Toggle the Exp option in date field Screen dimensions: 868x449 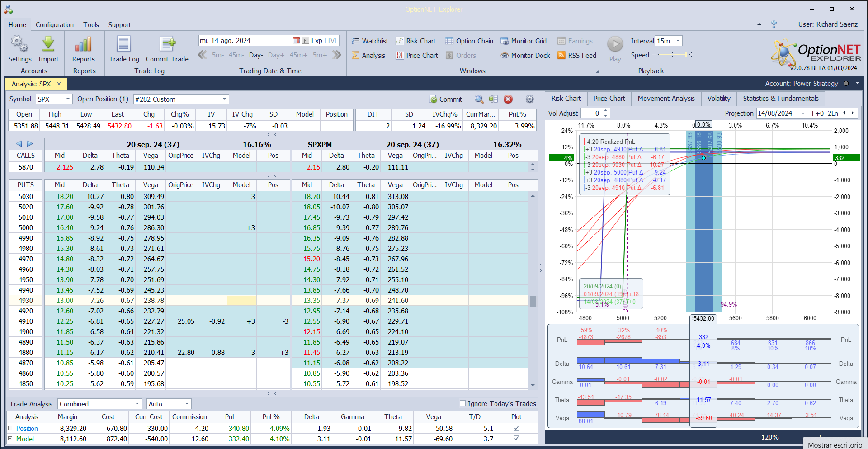[317, 40]
